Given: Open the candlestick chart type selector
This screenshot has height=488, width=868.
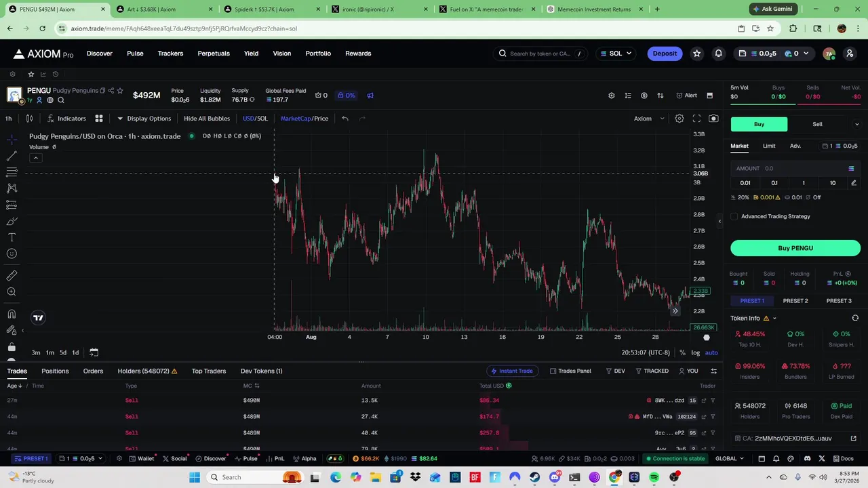Looking at the screenshot, I should coord(29,119).
